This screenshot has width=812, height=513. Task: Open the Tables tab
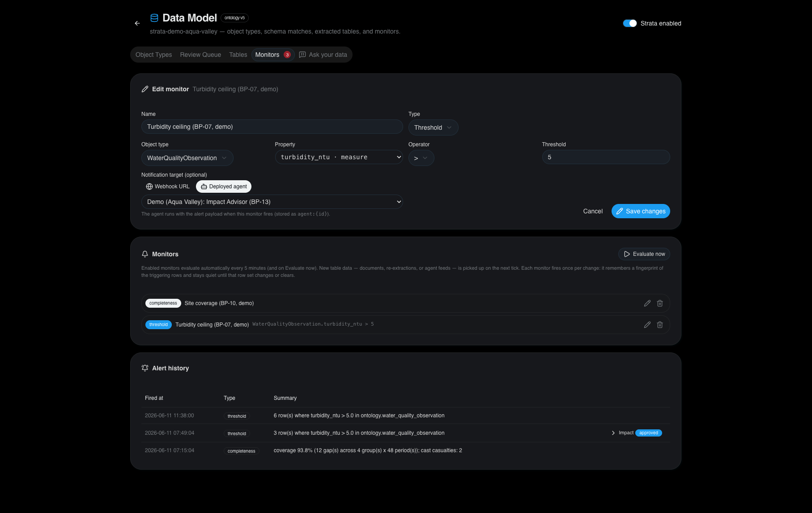coord(238,55)
